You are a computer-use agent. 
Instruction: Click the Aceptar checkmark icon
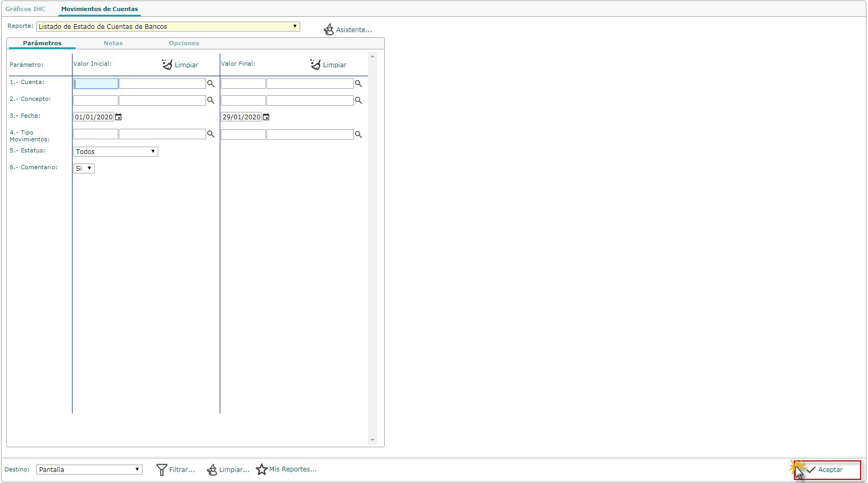[811, 470]
